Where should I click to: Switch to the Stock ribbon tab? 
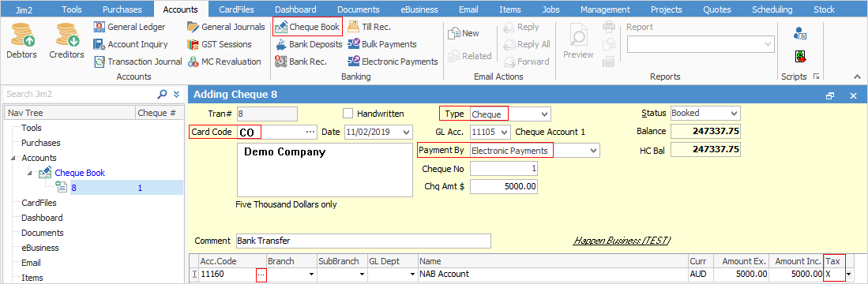coord(825,9)
